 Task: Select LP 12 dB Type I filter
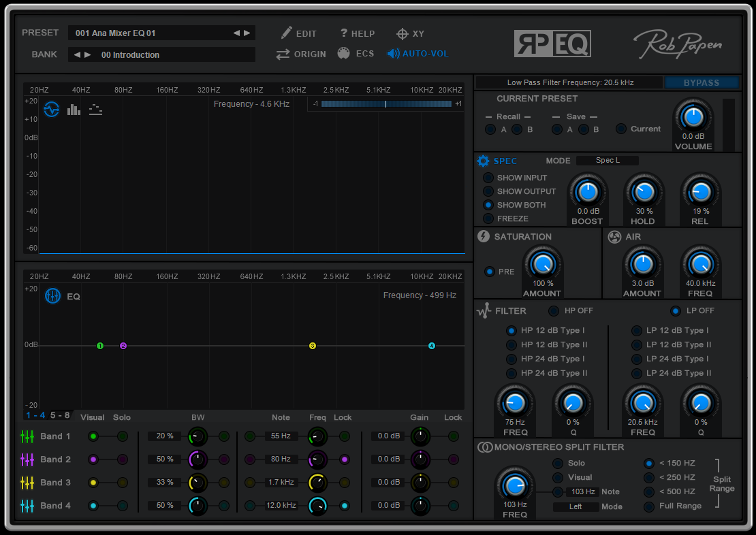[x=637, y=331]
